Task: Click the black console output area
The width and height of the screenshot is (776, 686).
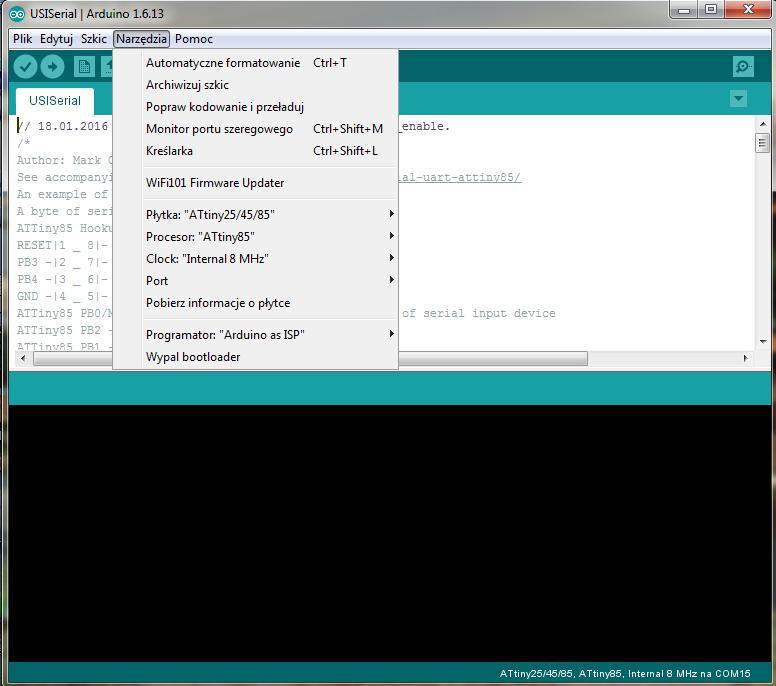Action: click(x=389, y=533)
